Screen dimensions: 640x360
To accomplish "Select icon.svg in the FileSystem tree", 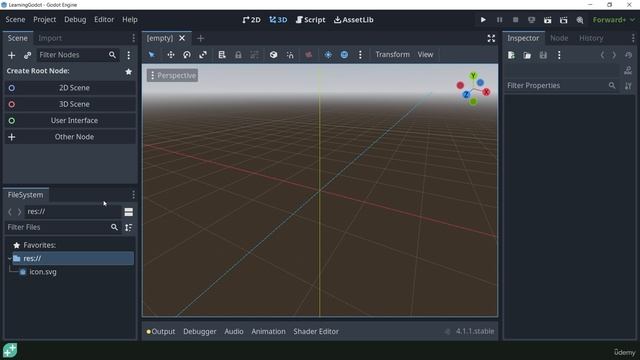I will click(x=42, y=272).
